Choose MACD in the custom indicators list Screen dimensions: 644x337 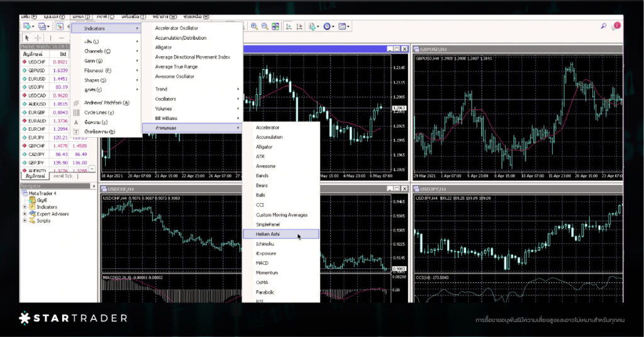tap(281, 263)
